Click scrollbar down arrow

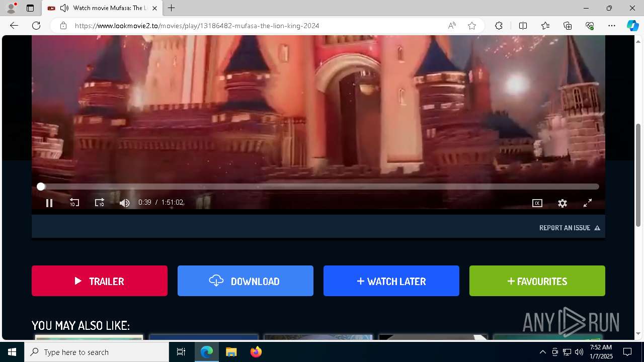point(638,334)
